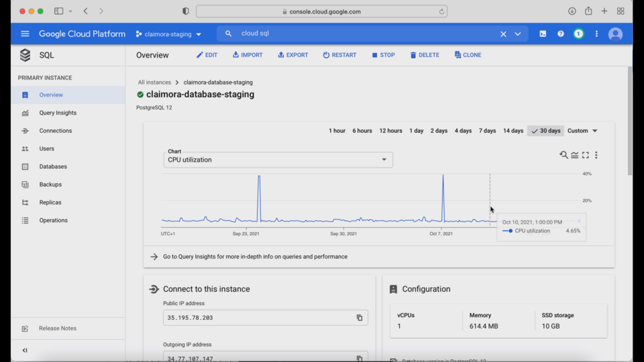Go back in browser history
644x362 pixels.
(85, 11)
